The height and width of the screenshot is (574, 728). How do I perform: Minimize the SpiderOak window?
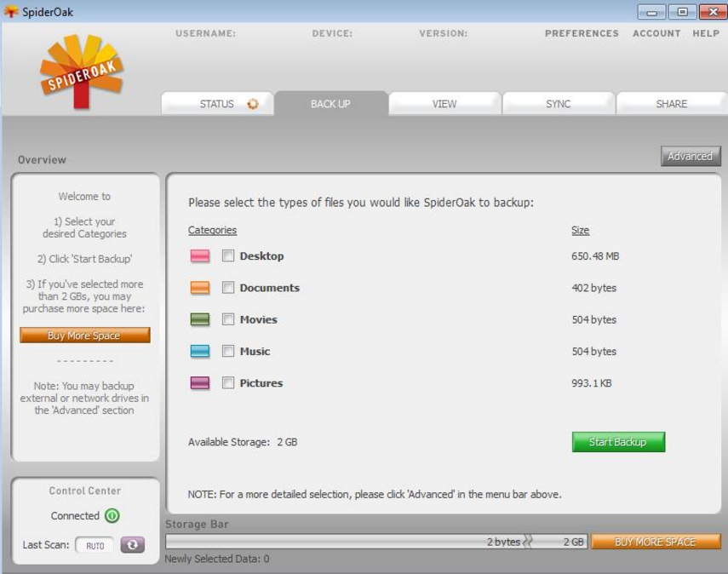(x=652, y=12)
